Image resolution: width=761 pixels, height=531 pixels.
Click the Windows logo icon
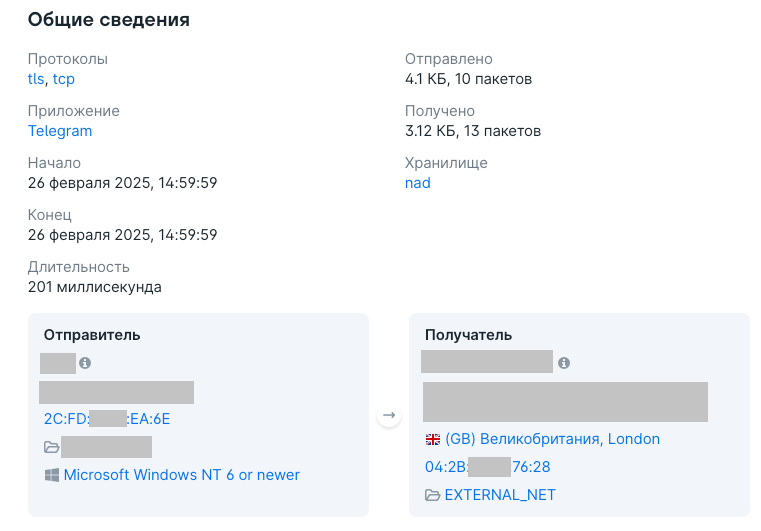click(x=52, y=475)
